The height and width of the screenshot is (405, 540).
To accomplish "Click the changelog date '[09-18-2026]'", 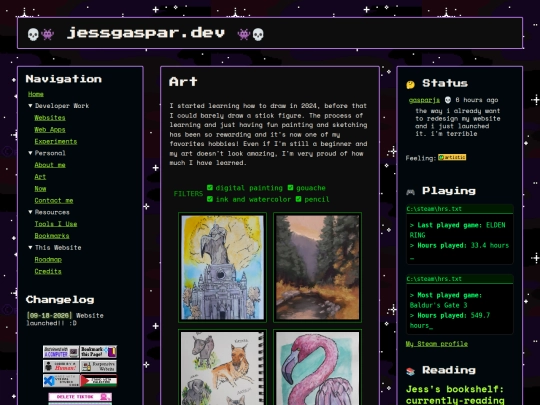I will click(49, 315).
